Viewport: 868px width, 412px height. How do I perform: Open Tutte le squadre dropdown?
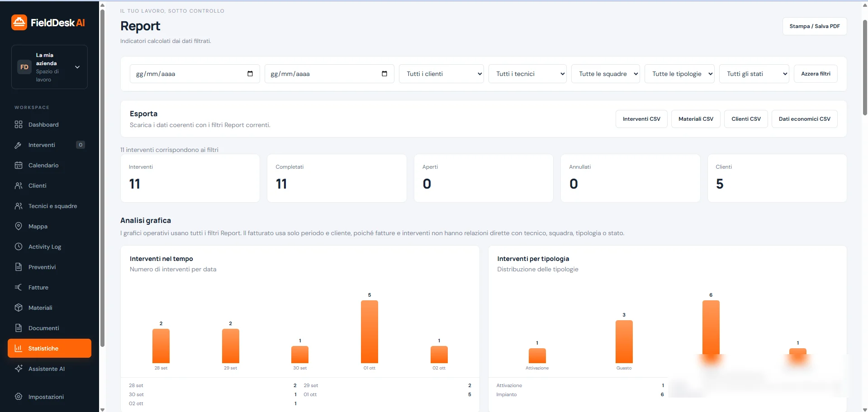click(x=606, y=74)
